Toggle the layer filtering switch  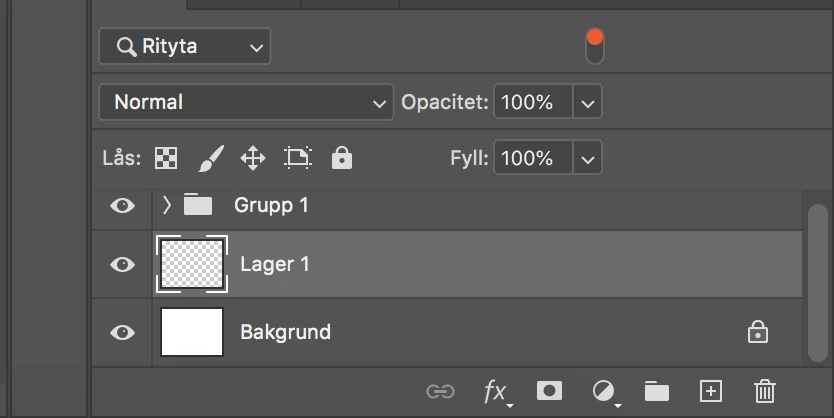click(x=595, y=46)
